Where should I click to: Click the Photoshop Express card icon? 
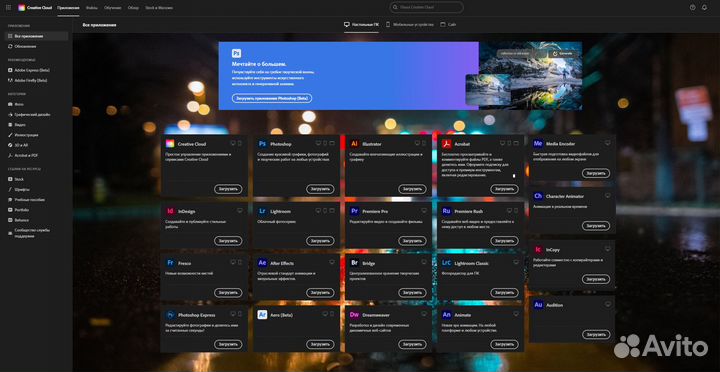(x=170, y=315)
